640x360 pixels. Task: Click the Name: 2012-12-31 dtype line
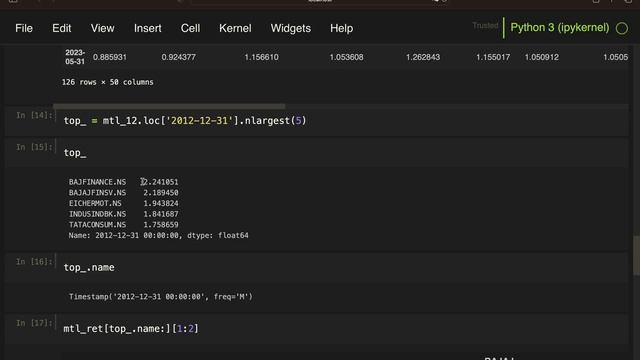point(158,236)
